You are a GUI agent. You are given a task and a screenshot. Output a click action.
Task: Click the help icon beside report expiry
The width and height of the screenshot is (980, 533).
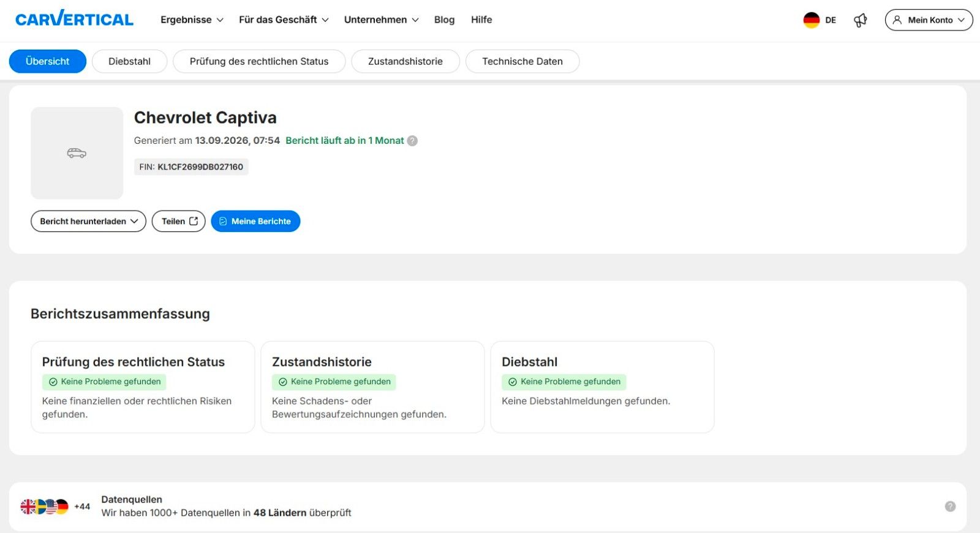(x=413, y=141)
